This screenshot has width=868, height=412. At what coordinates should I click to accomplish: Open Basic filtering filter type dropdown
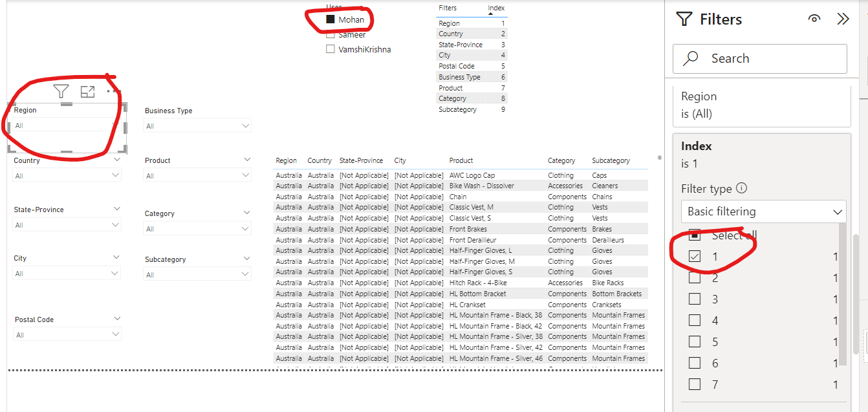763,211
